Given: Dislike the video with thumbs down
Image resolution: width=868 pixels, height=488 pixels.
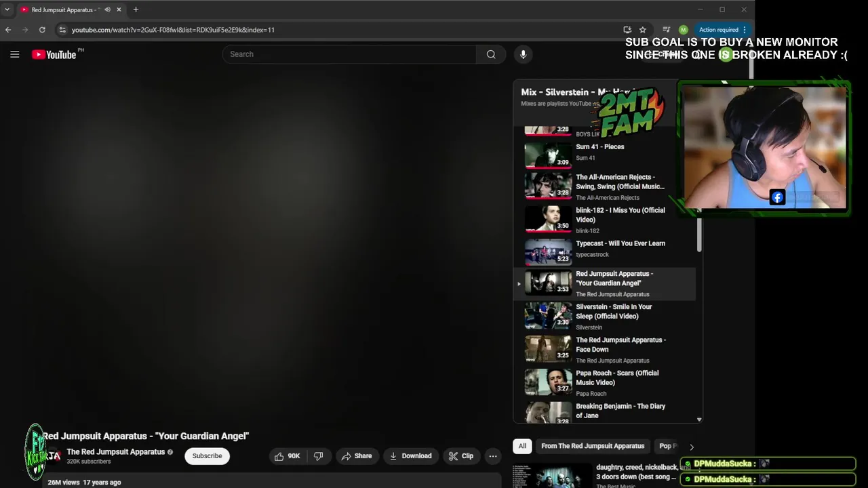Looking at the screenshot, I should click(318, 456).
